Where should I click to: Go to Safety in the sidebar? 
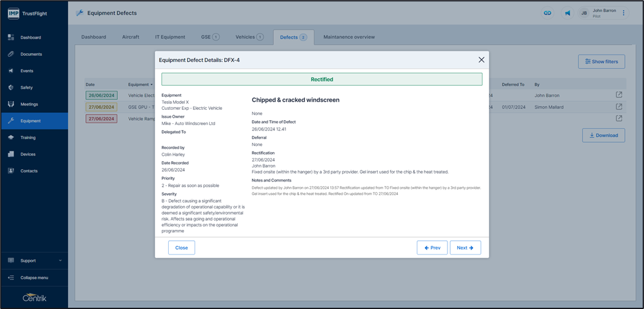click(x=26, y=88)
